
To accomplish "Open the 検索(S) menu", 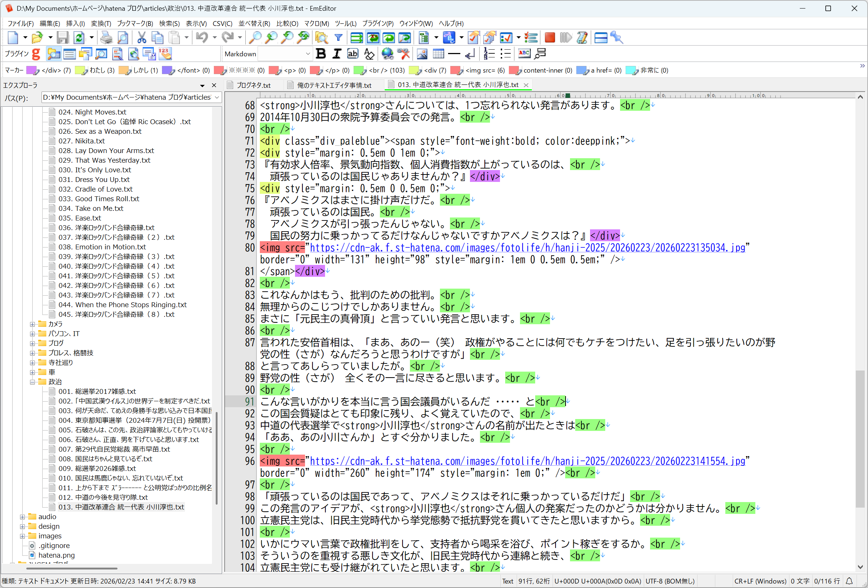I will click(x=169, y=23).
